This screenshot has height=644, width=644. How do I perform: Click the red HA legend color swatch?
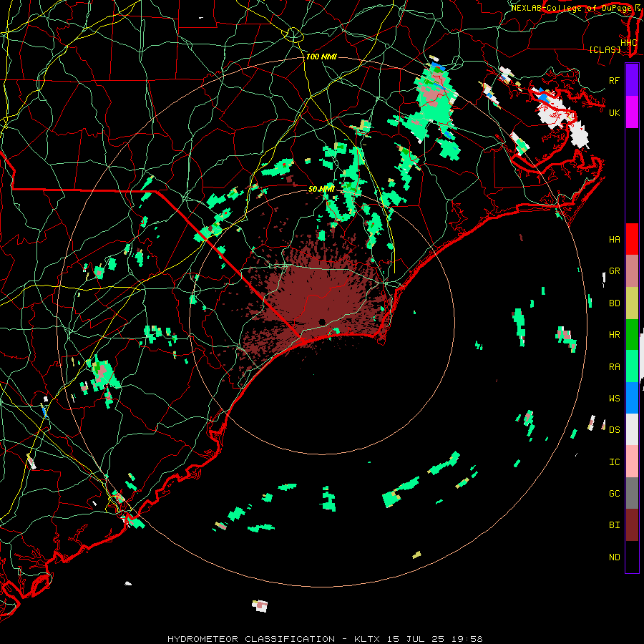pos(632,239)
